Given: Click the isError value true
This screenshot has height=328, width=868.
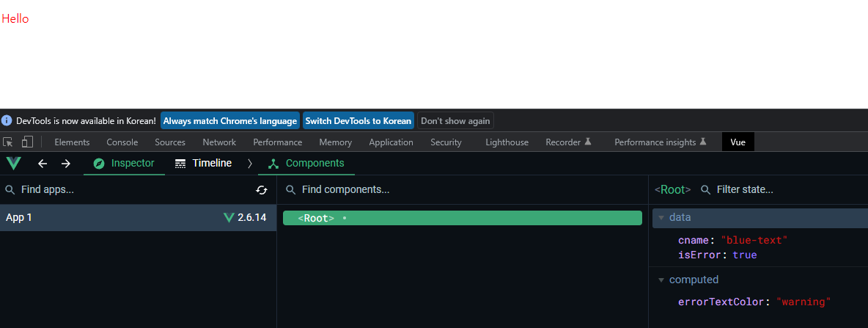Looking at the screenshot, I should point(745,255).
